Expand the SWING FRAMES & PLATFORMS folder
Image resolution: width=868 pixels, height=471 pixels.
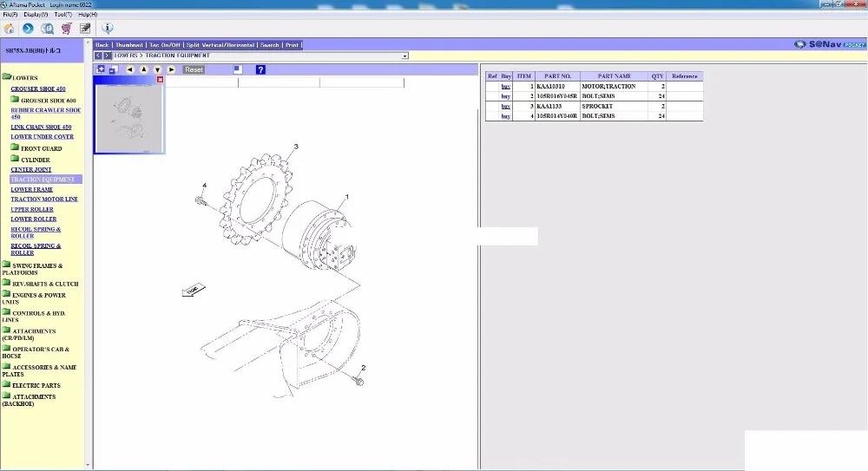33,269
